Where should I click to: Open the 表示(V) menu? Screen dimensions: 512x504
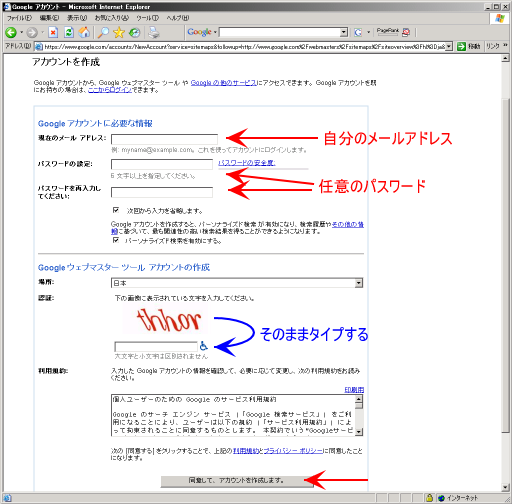tap(77, 18)
